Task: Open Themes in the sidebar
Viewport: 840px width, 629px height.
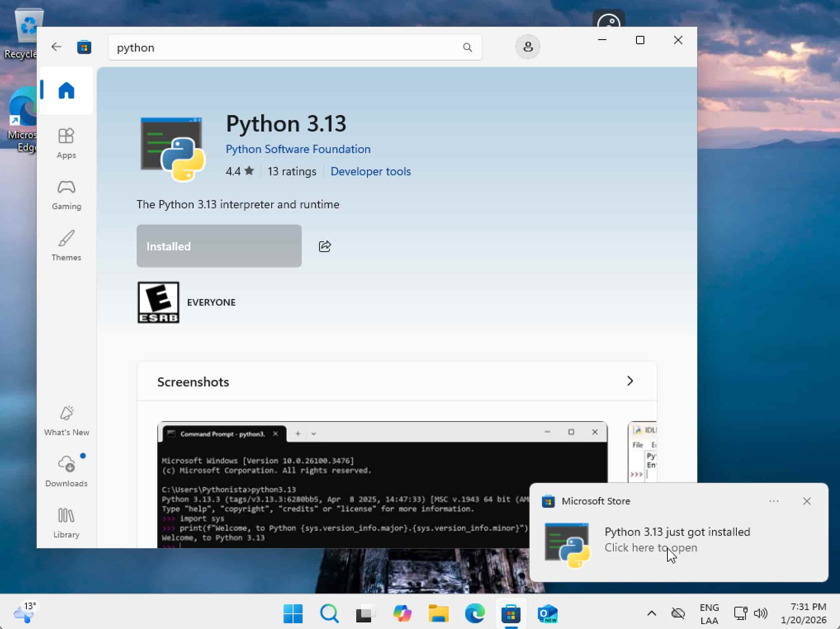Action: 66,245
